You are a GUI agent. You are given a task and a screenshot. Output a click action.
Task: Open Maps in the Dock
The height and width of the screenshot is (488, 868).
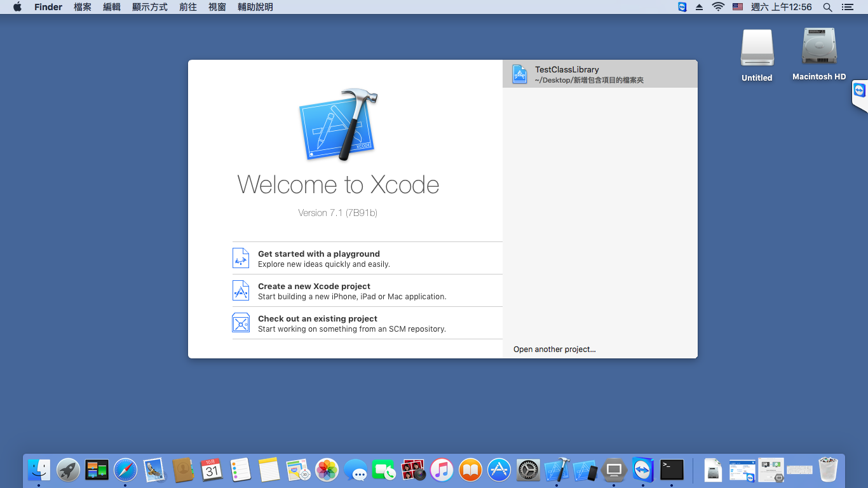298,470
